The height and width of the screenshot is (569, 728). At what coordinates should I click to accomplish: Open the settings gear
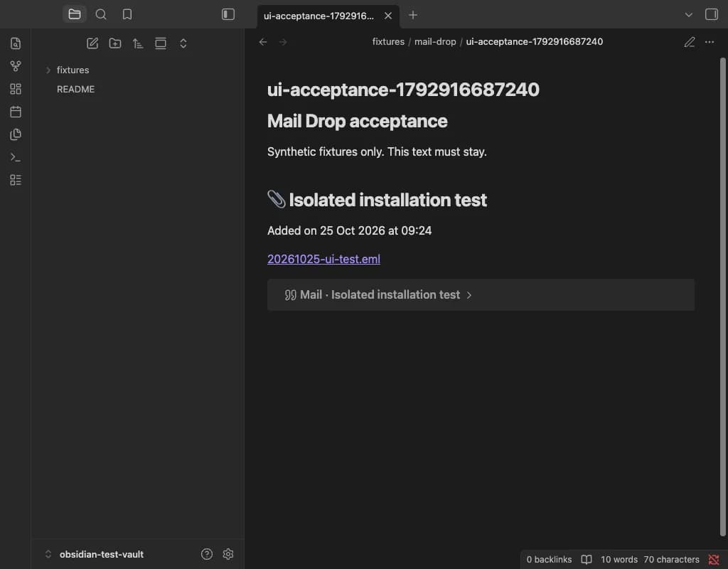point(228,554)
